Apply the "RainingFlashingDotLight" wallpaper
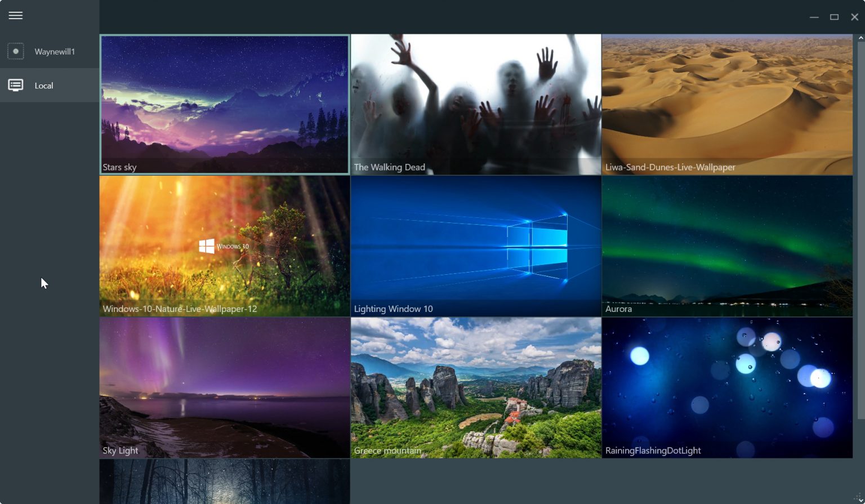 coord(727,387)
